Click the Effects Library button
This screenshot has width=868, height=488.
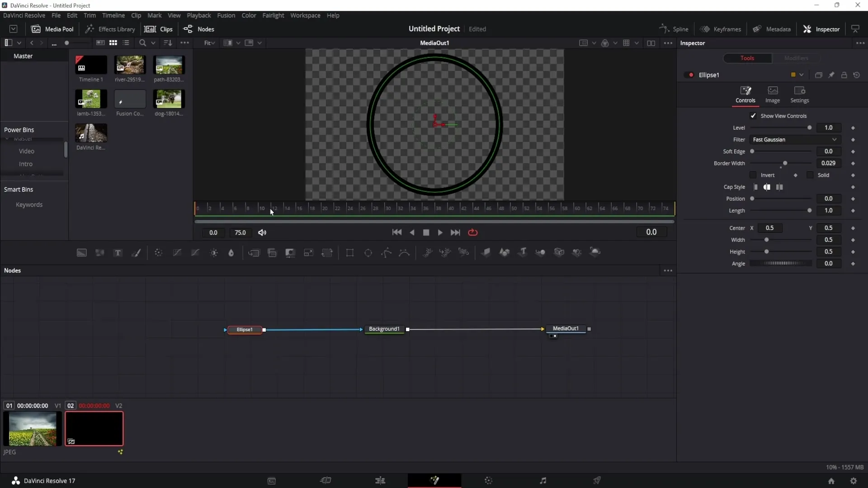point(111,28)
